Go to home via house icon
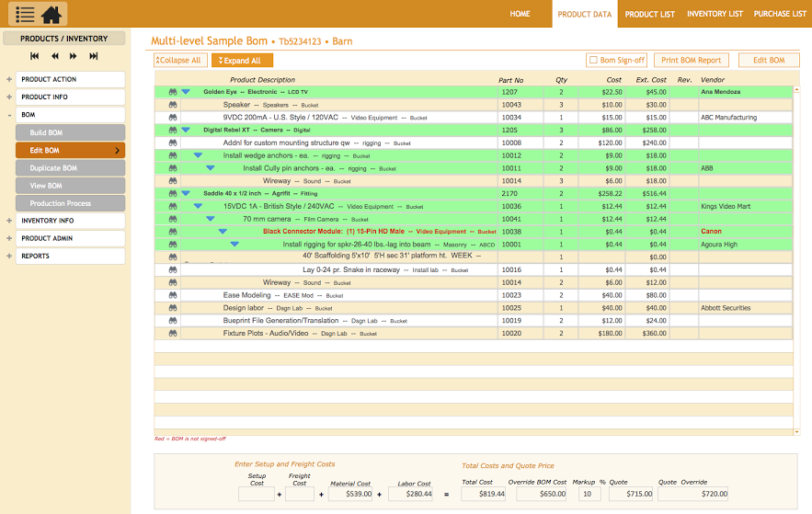The height and width of the screenshot is (514, 812). (x=51, y=15)
